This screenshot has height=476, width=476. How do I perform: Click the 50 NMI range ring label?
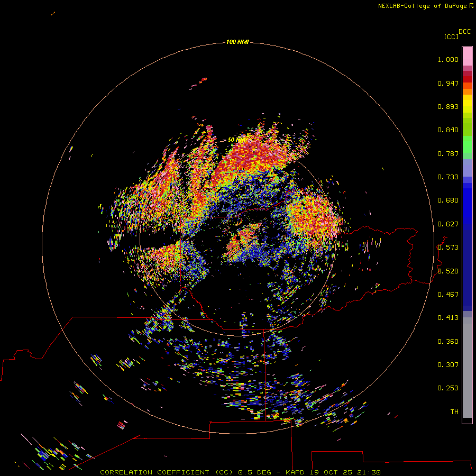coord(237,140)
